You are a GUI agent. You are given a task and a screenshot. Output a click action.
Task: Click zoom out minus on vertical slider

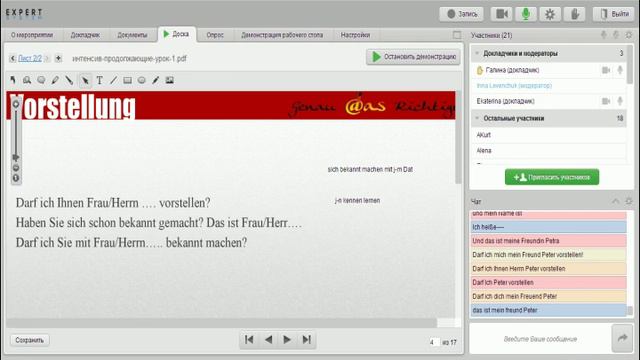pos(16,168)
